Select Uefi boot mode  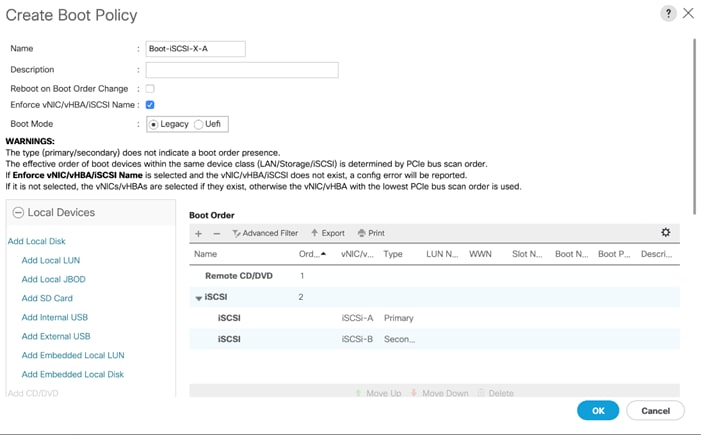pyautogui.click(x=198, y=124)
